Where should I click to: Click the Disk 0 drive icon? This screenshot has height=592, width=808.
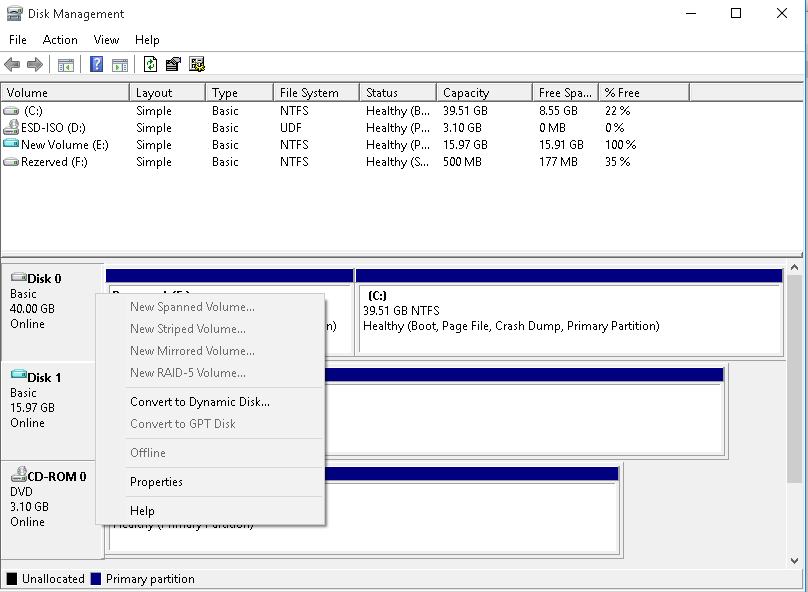tap(19, 277)
